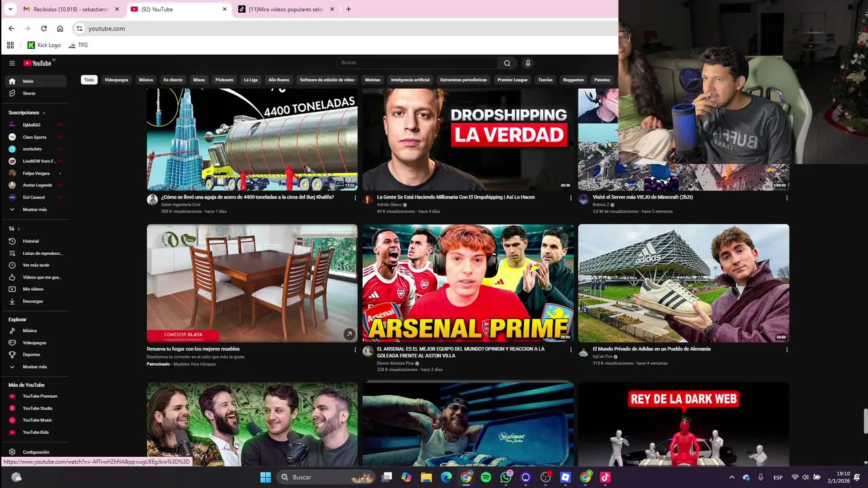Open Listas de reproducción in the sidebar

click(36, 253)
